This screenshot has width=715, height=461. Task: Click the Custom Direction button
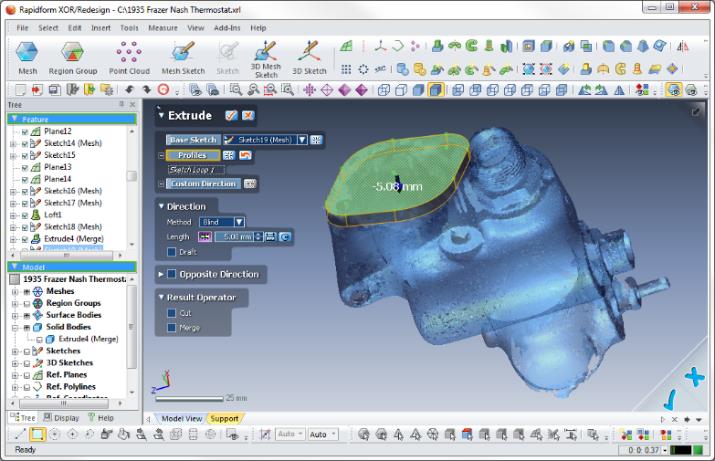pos(203,184)
